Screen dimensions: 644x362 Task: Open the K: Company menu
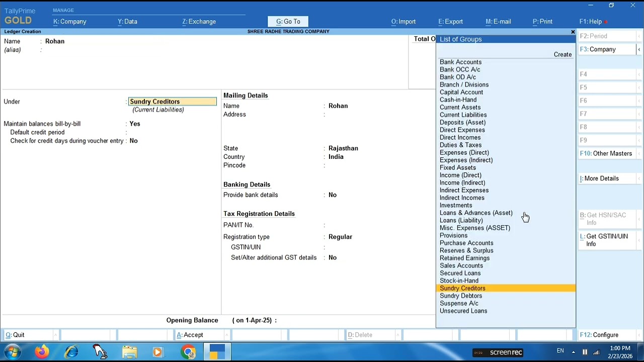(x=70, y=22)
